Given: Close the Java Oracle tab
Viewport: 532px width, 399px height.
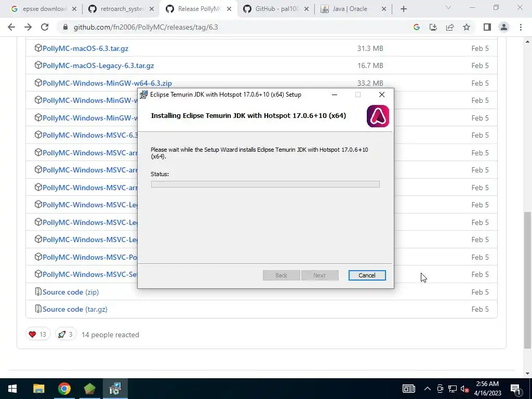Looking at the screenshot, I should tap(384, 9).
